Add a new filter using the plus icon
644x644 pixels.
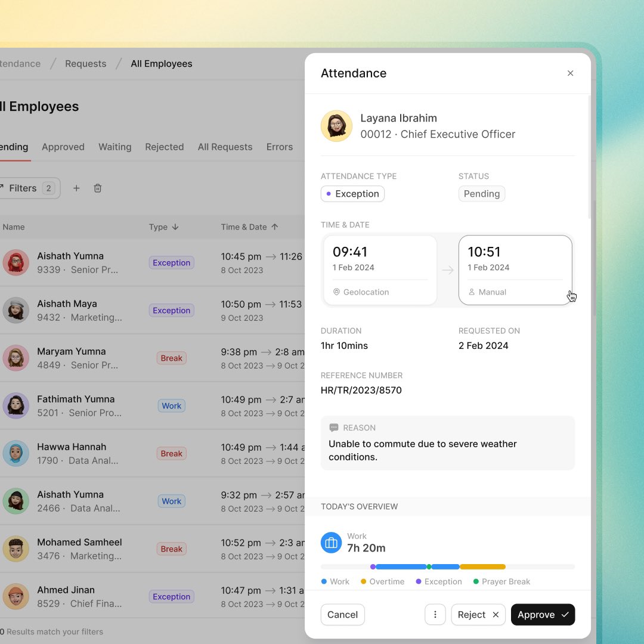pyautogui.click(x=76, y=188)
